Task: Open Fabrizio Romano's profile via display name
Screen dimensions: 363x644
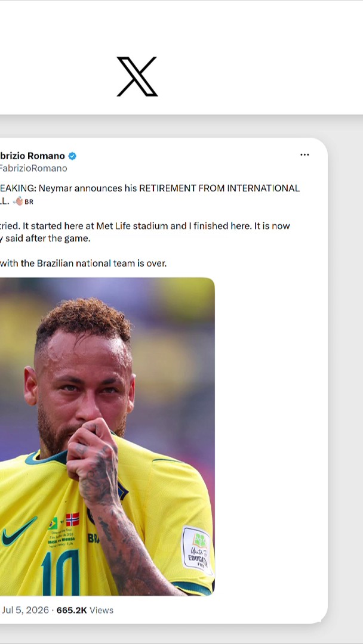Action: pyautogui.click(x=32, y=156)
